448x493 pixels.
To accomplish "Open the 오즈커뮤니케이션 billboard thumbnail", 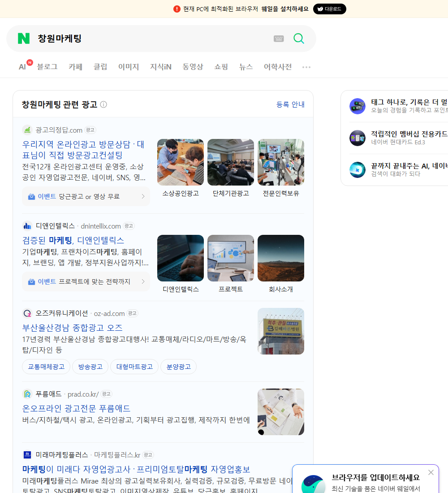I will tap(281, 331).
